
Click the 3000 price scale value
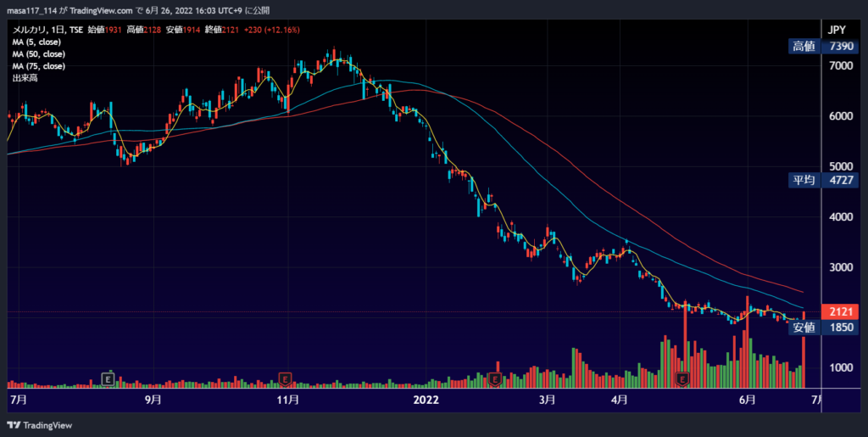[841, 267]
